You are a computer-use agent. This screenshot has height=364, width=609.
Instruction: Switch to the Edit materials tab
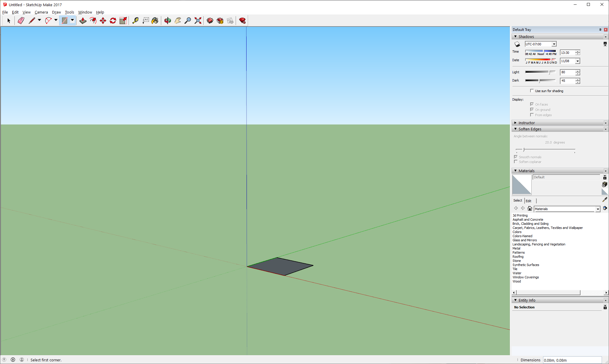(x=529, y=201)
